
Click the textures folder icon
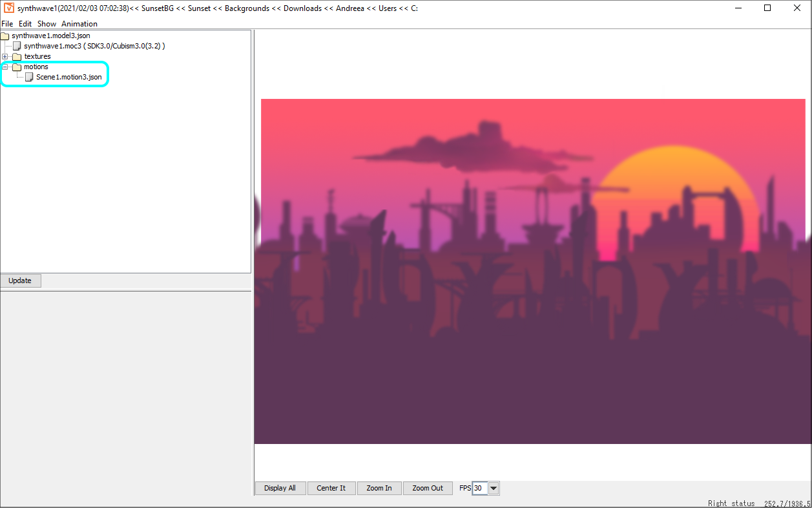tap(17, 57)
